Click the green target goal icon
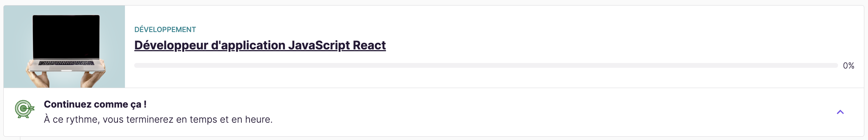The height and width of the screenshot is (140, 868). point(24,109)
